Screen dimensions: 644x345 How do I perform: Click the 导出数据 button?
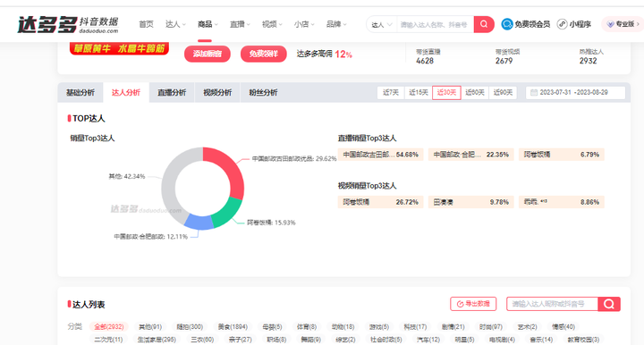pyautogui.click(x=473, y=304)
